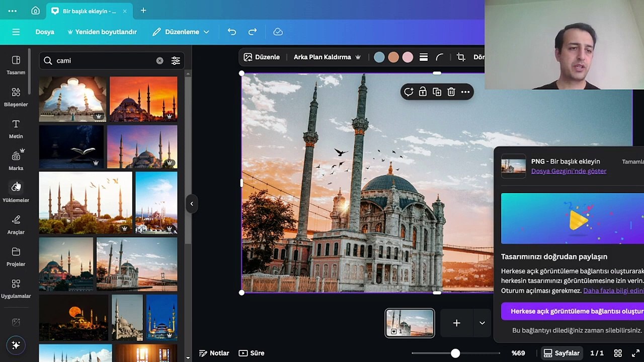644x362 pixels.
Task: Select the blue color swatch
Action: 379,57
